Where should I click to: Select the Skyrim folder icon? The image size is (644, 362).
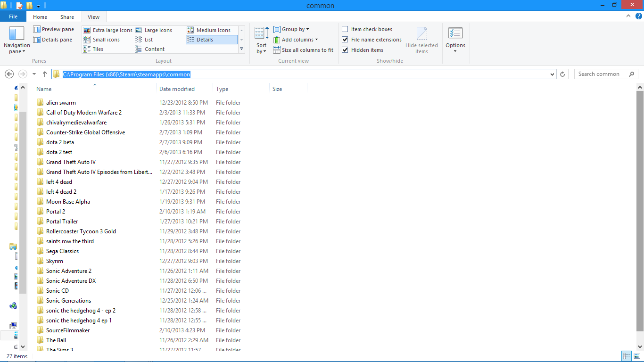(x=40, y=261)
